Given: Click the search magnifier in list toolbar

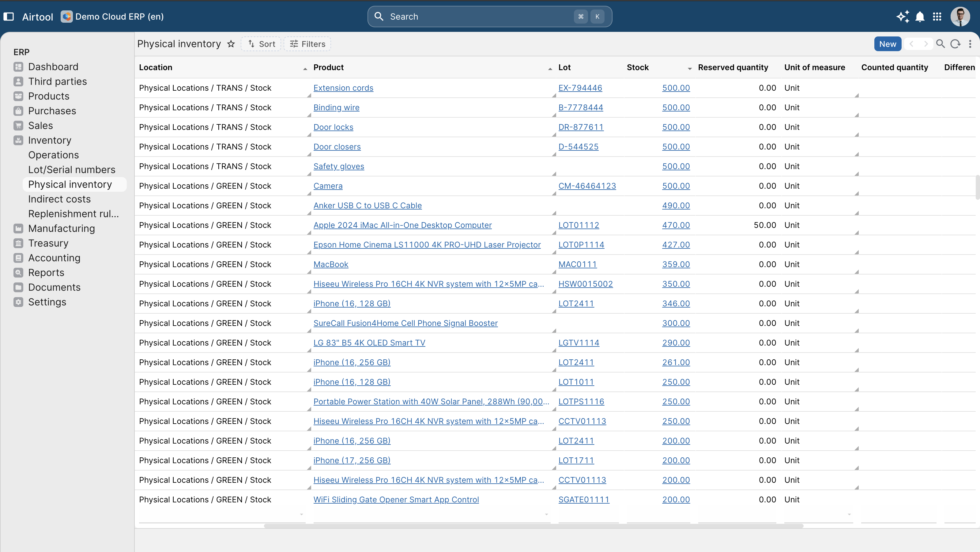Looking at the screenshot, I should tap(940, 44).
